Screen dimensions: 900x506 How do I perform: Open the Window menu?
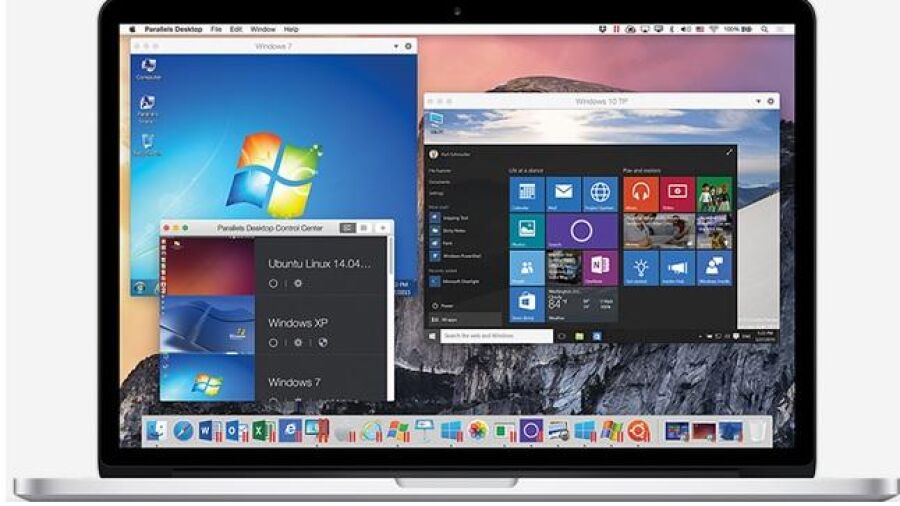(x=263, y=29)
